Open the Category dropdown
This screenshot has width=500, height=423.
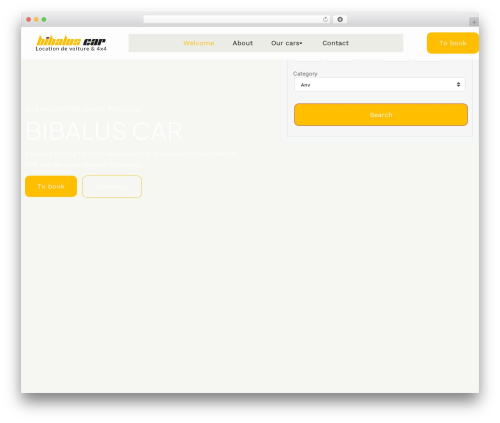[380, 85]
